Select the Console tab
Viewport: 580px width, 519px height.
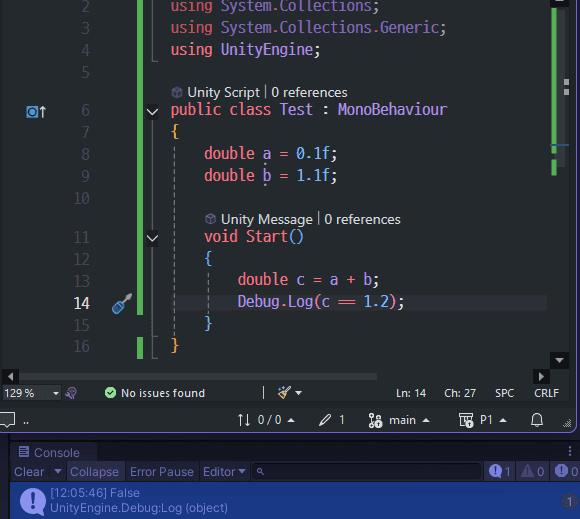[x=50, y=452]
